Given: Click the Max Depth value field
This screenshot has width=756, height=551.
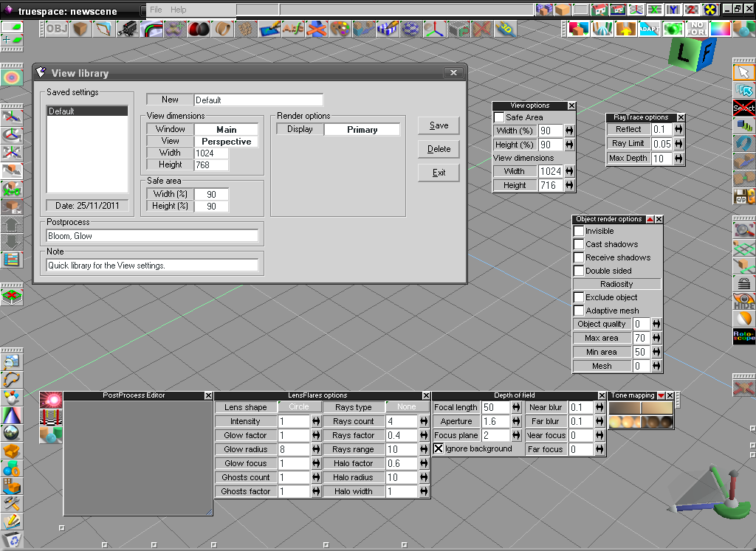Looking at the screenshot, I should click(661, 159).
